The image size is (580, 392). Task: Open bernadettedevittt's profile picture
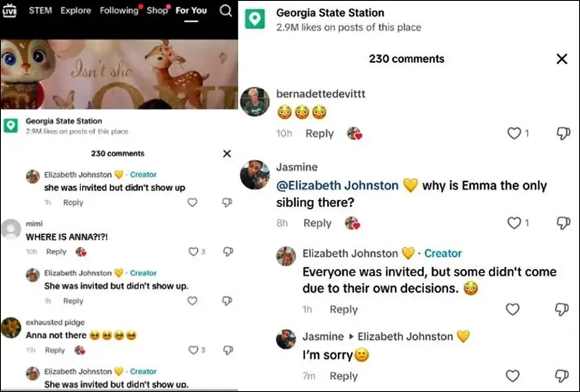(254, 101)
